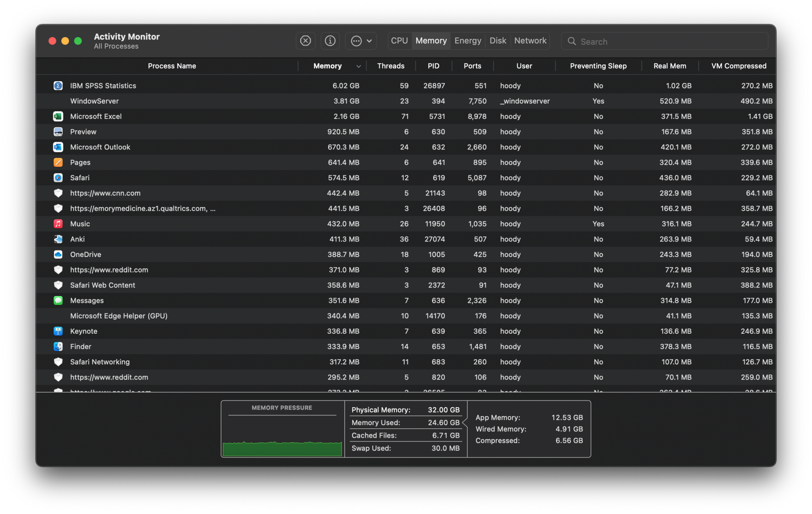This screenshot has width=812, height=514.
Task: Click the stop process X icon
Action: [305, 41]
